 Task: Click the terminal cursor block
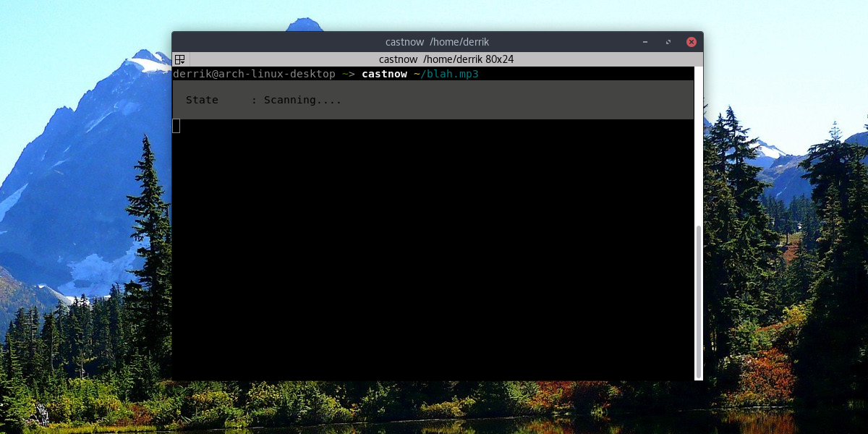176,126
